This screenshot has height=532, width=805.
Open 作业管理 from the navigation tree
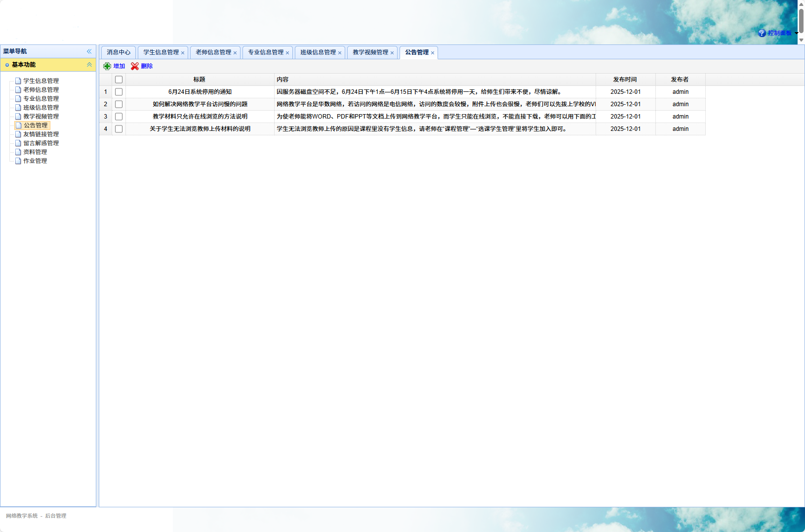[x=35, y=161]
